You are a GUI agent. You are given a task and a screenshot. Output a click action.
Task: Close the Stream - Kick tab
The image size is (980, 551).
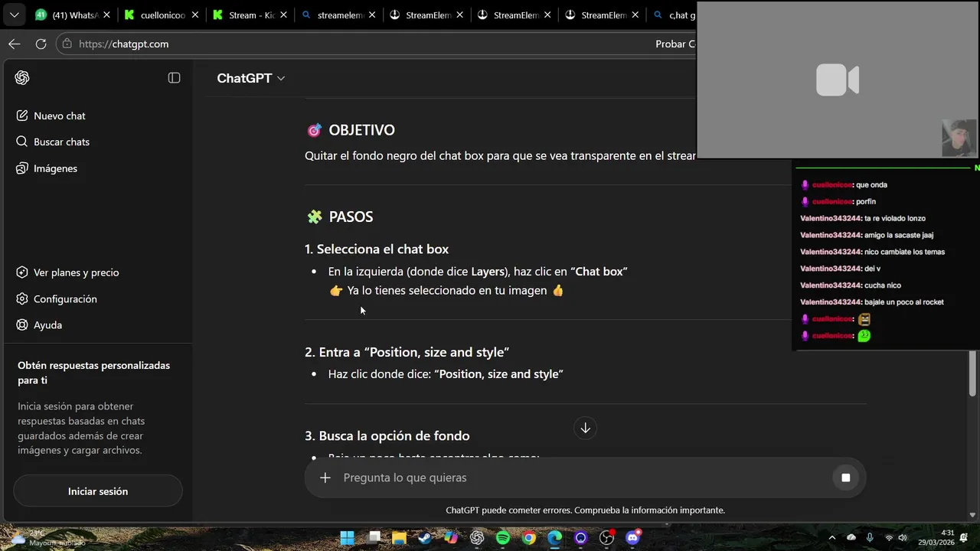(x=283, y=15)
